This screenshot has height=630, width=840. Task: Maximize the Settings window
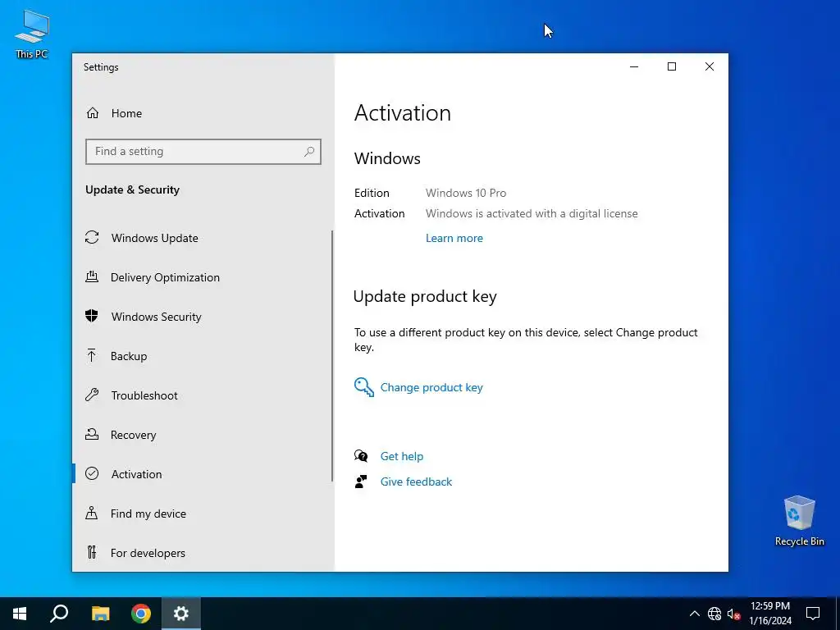[x=671, y=66]
